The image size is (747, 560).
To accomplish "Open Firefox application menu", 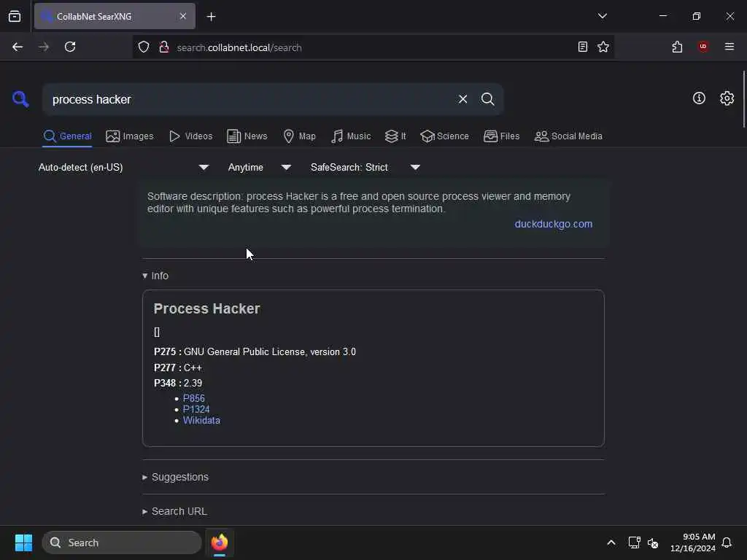I will pos(729,47).
